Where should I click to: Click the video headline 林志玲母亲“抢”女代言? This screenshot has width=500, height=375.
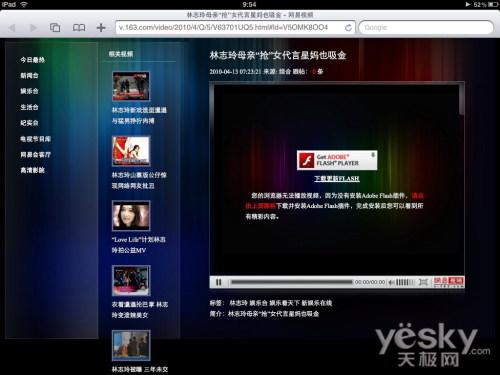tap(278, 55)
